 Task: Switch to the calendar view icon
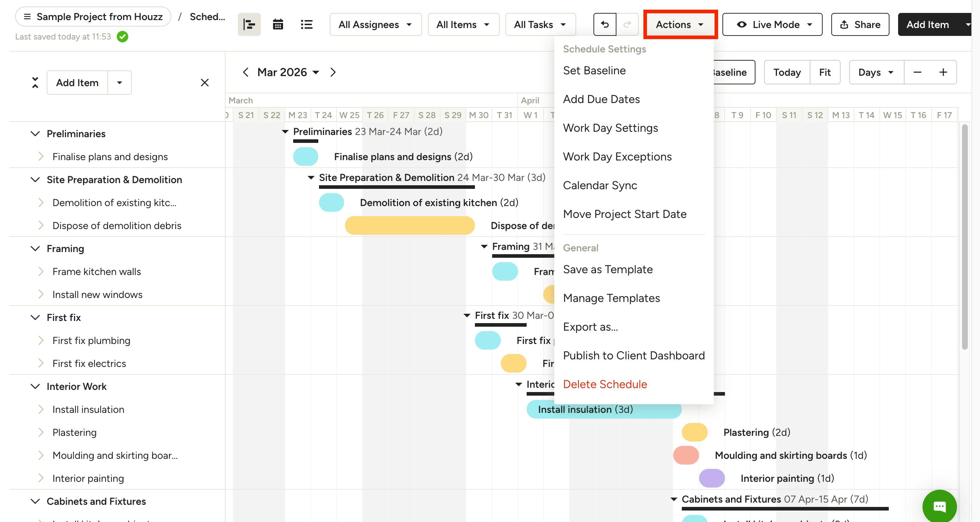click(278, 25)
